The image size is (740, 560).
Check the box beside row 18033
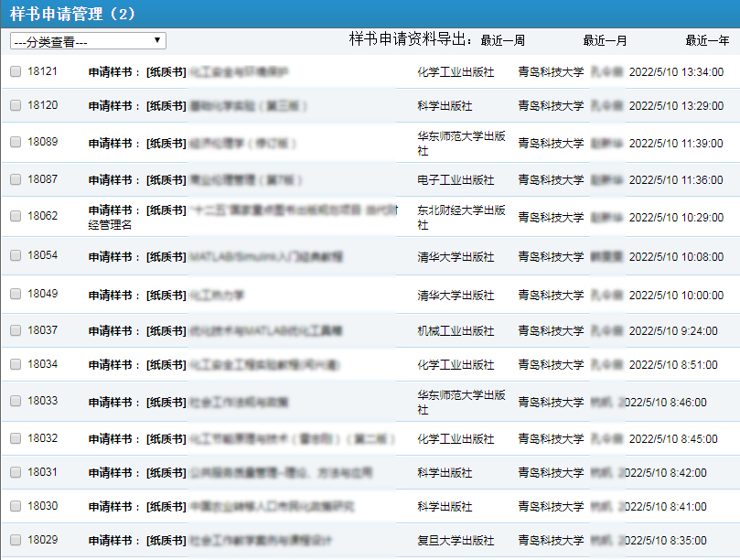[16, 401]
